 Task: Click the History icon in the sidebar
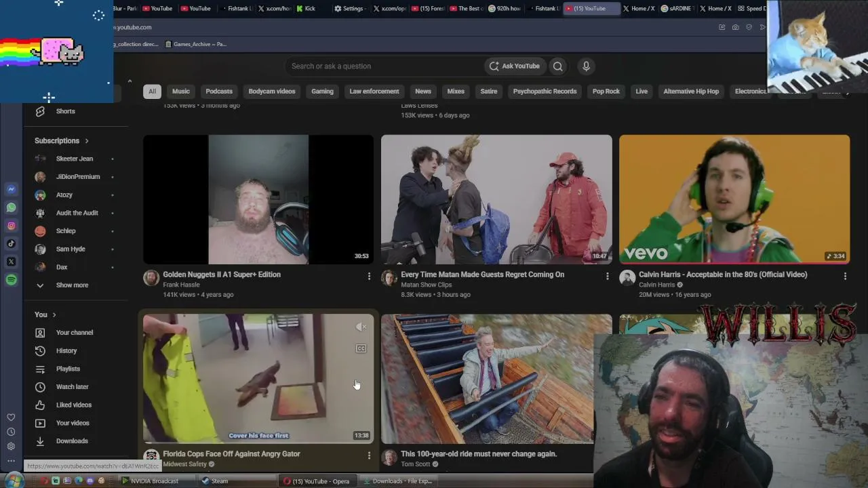tap(40, 350)
